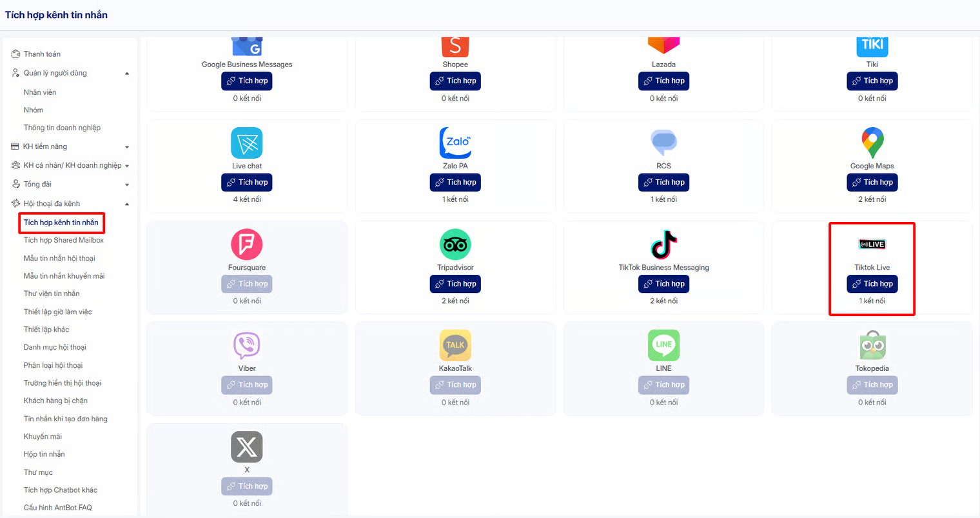Click the Live chat paper-plane icon
Screen dimensions: 980x518
[247, 143]
